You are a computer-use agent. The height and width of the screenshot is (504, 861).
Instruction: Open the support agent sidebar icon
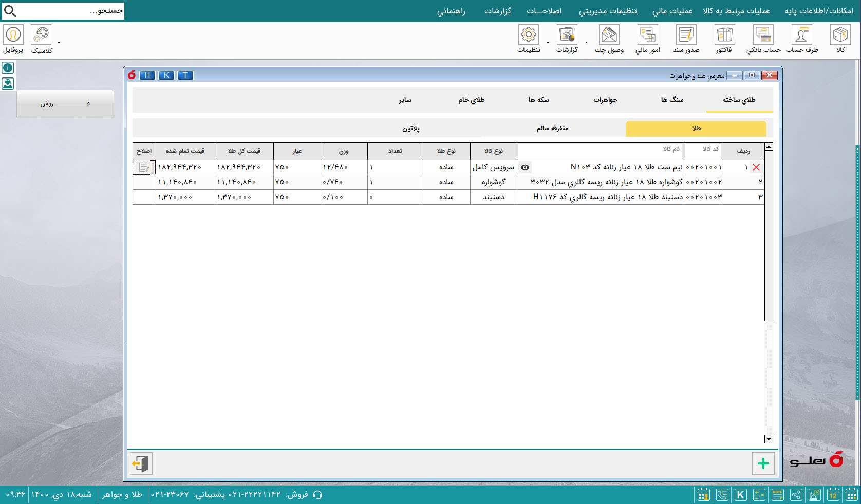[x=8, y=84]
